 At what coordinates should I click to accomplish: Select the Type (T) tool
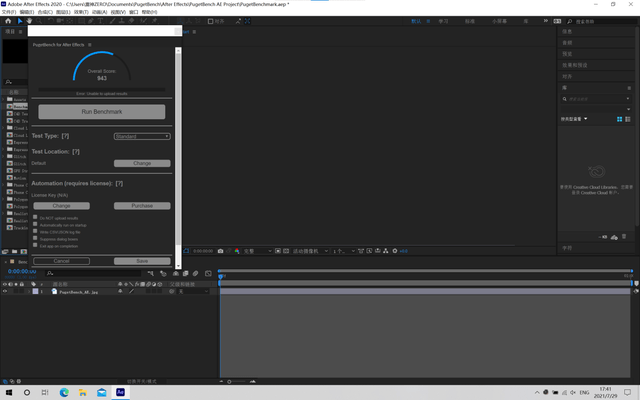100,21
